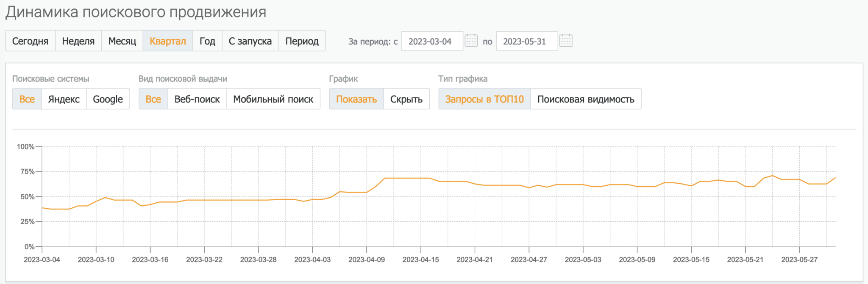This screenshot has width=868, height=284.
Task: Choose the Месяц time range
Action: coord(122,41)
